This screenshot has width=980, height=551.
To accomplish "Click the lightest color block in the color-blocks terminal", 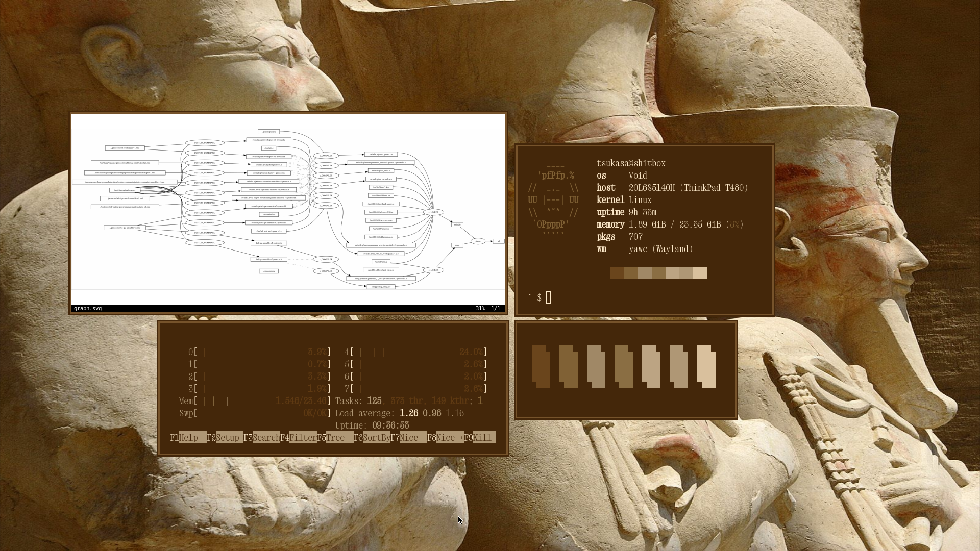I will tap(706, 367).
